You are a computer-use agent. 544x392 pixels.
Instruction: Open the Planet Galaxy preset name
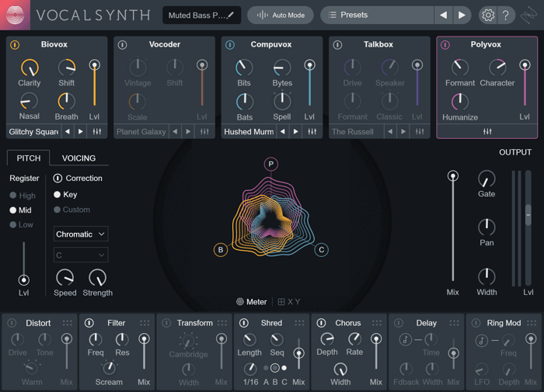[141, 132]
